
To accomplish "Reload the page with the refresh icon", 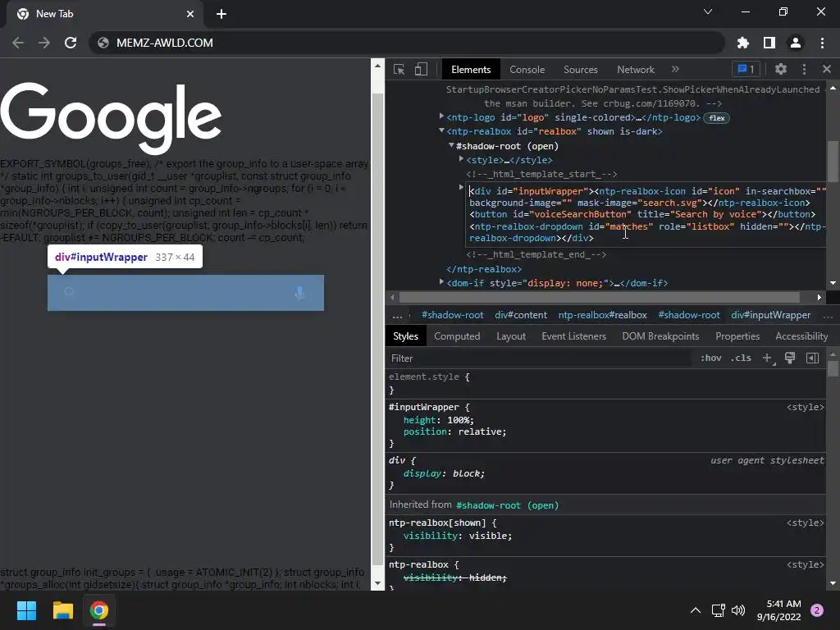I will tap(71, 43).
